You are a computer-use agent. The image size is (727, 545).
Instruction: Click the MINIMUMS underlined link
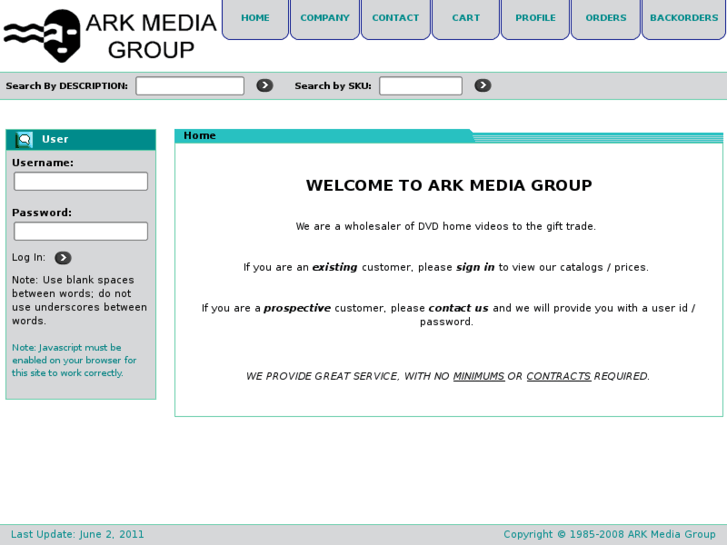[x=478, y=376]
